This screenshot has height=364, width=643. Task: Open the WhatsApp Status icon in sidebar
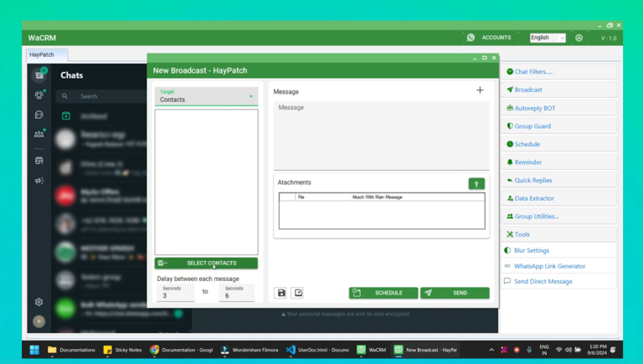39,95
